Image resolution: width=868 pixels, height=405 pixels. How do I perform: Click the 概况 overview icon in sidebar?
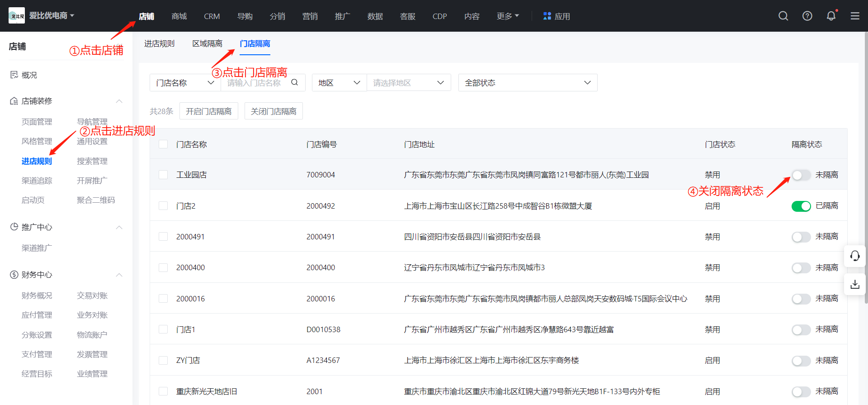click(x=14, y=75)
